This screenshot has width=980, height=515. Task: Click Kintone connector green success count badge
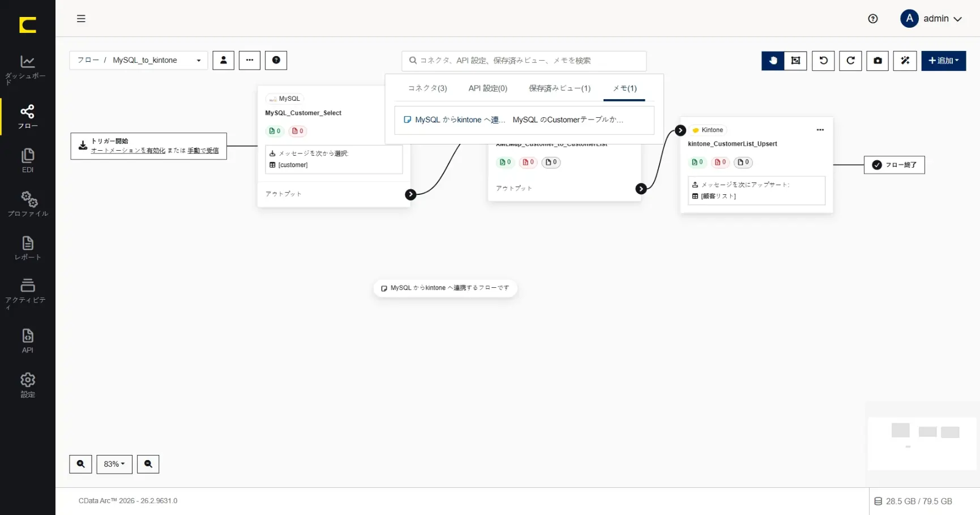(697, 162)
